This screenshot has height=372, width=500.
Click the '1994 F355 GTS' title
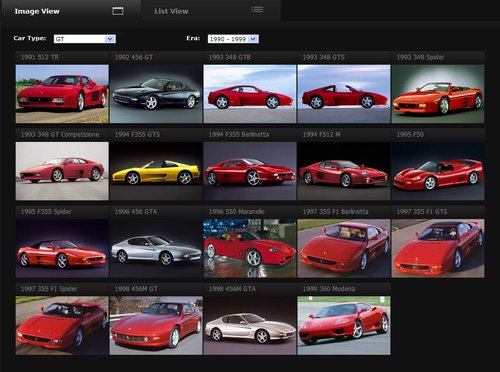point(137,134)
